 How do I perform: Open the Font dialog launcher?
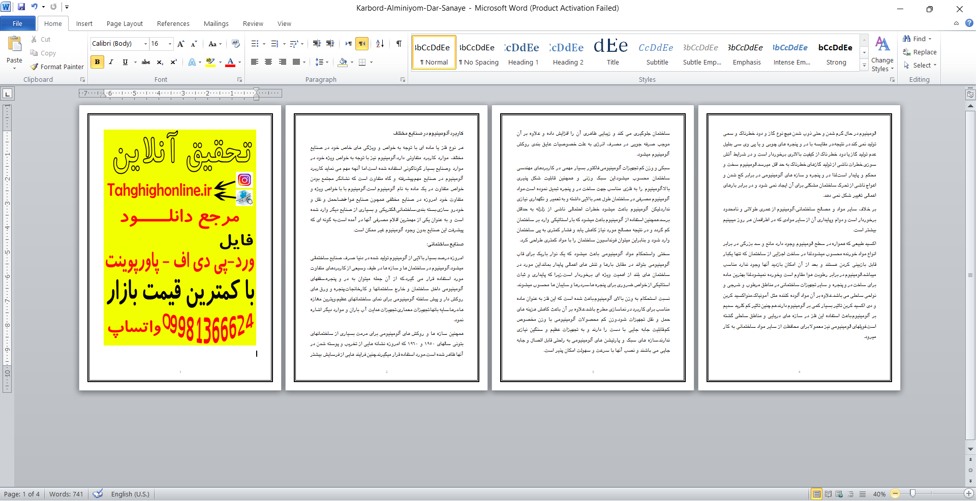click(240, 80)
